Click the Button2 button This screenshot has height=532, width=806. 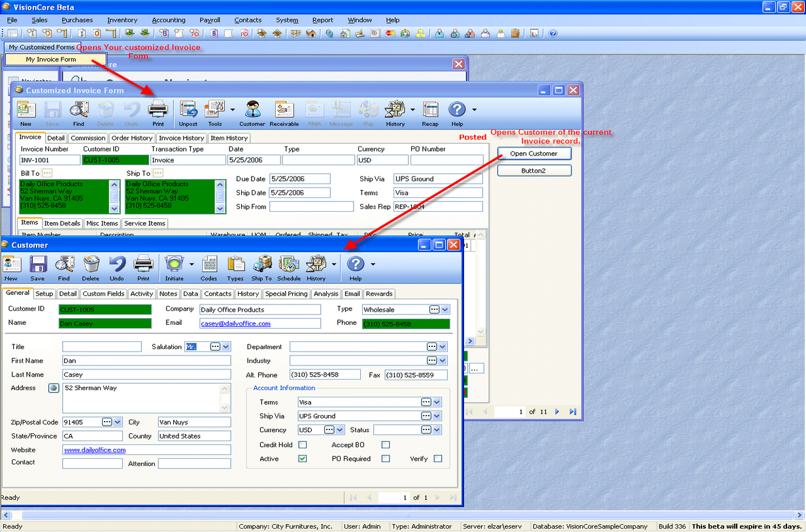[534, 171]
